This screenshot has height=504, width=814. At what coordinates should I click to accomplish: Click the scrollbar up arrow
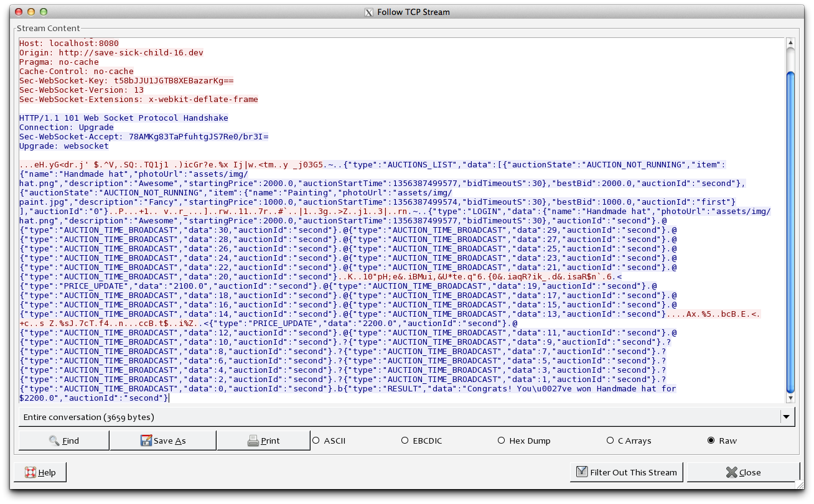point(790,43)
